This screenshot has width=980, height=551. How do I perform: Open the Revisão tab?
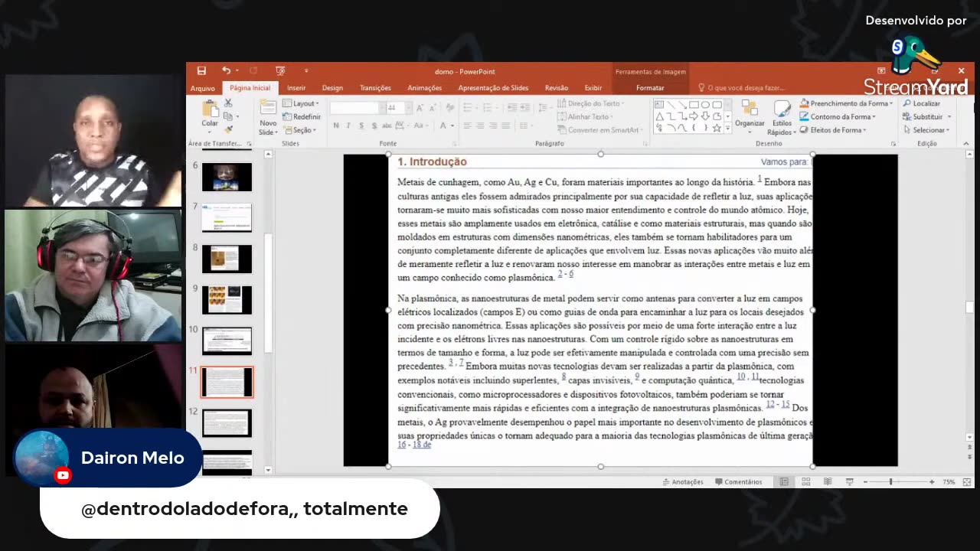pyautogui.click(x=557, y=88)
